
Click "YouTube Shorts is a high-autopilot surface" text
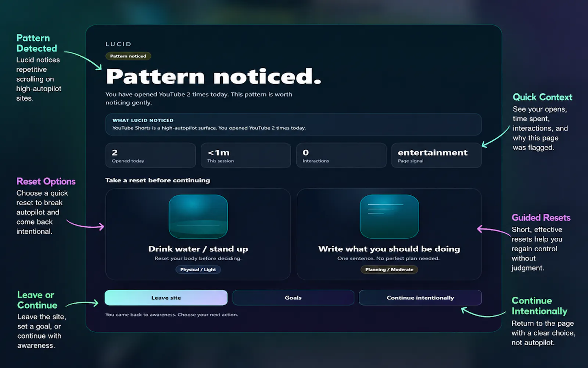click(x=209, y=128)
